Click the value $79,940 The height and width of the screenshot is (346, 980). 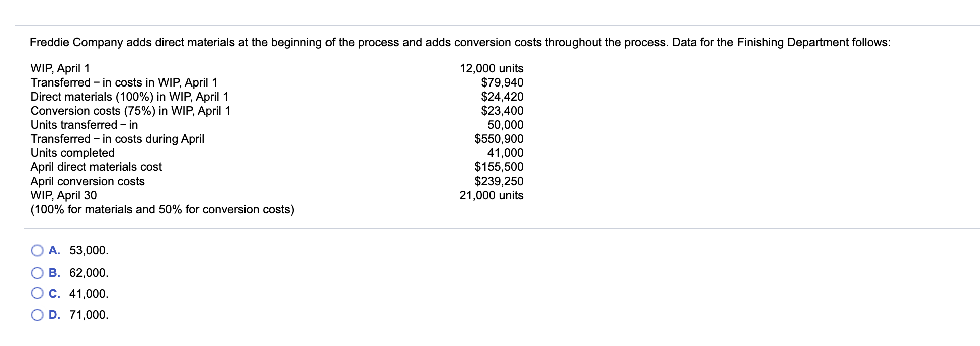coord(502,82)
